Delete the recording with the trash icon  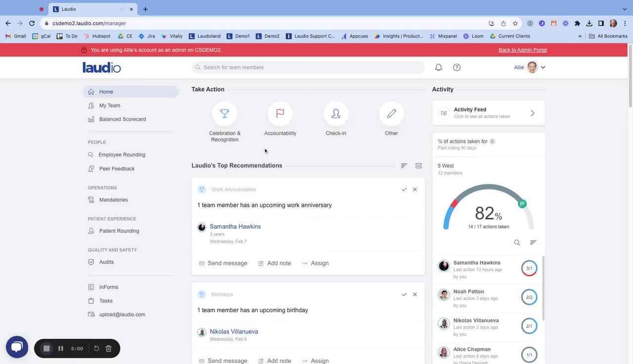click(x=109, y=349)
